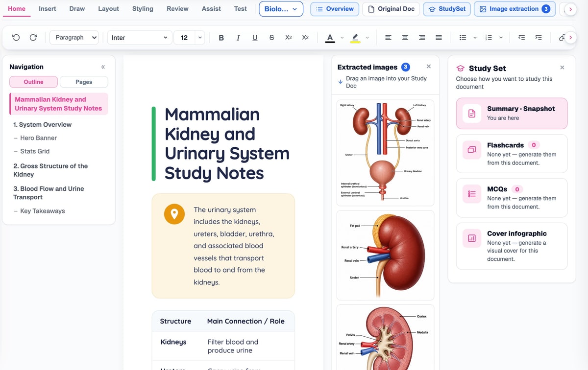Select the Outline navigation view

coord(33,82)
